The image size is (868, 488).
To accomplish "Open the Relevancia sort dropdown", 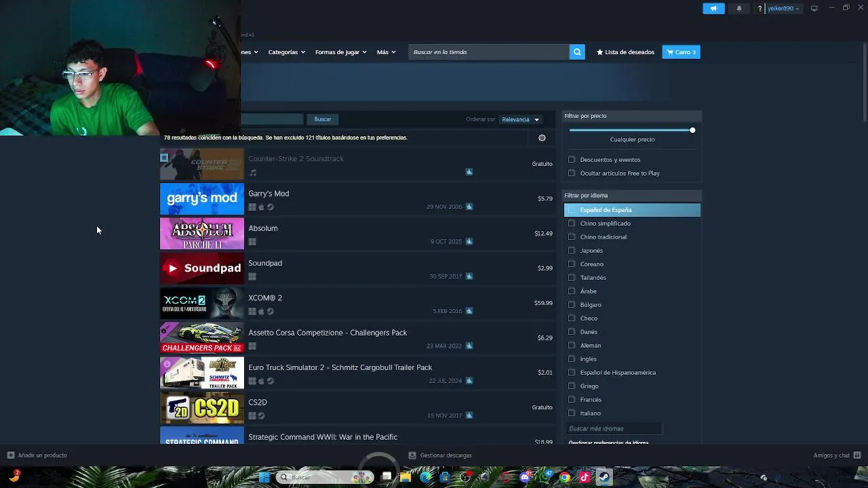I will coord(520,119).
